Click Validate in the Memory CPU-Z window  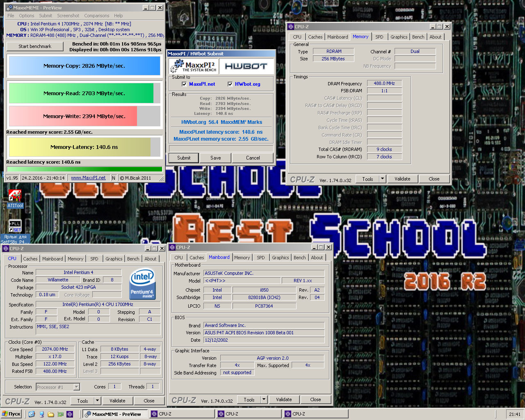[402, 179]
